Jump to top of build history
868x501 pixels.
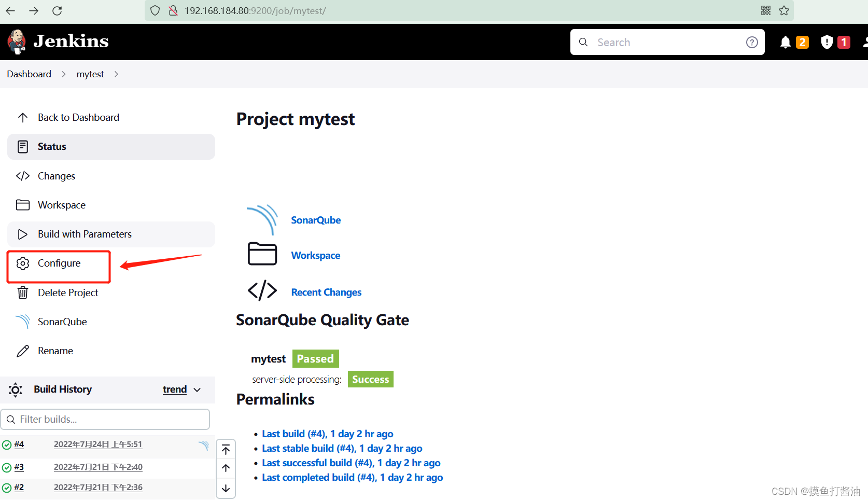[226, 450]
